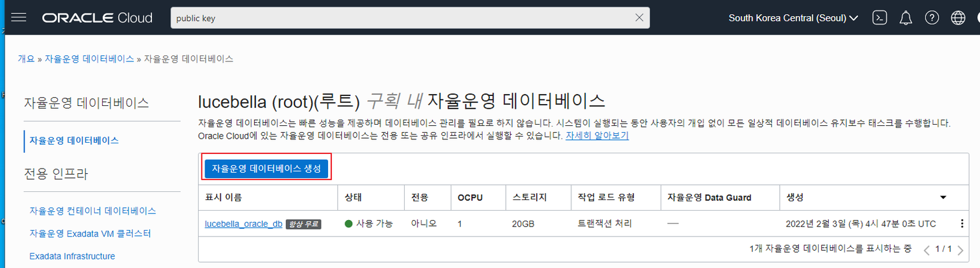Open the Cloud Shell developer tools icon

[879, 18]
